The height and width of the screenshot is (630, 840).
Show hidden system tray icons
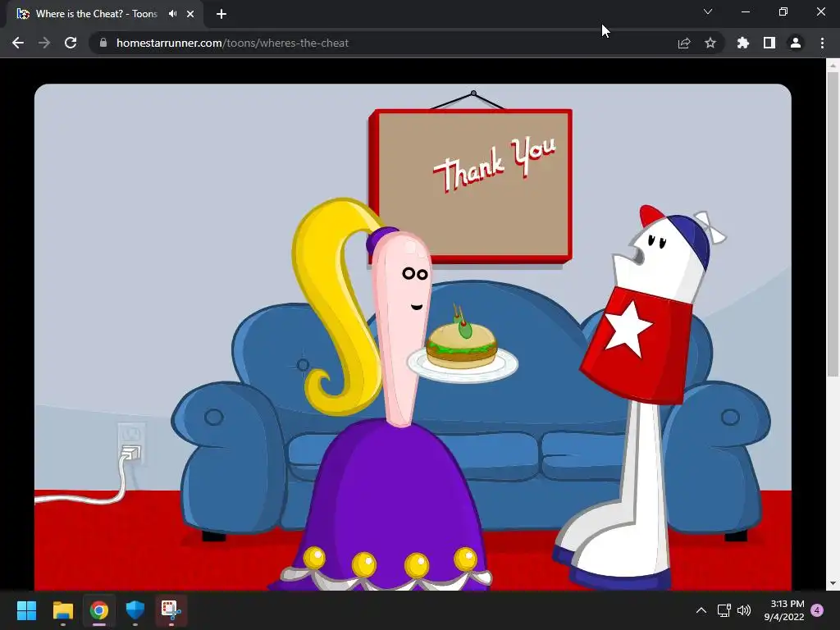701,610
